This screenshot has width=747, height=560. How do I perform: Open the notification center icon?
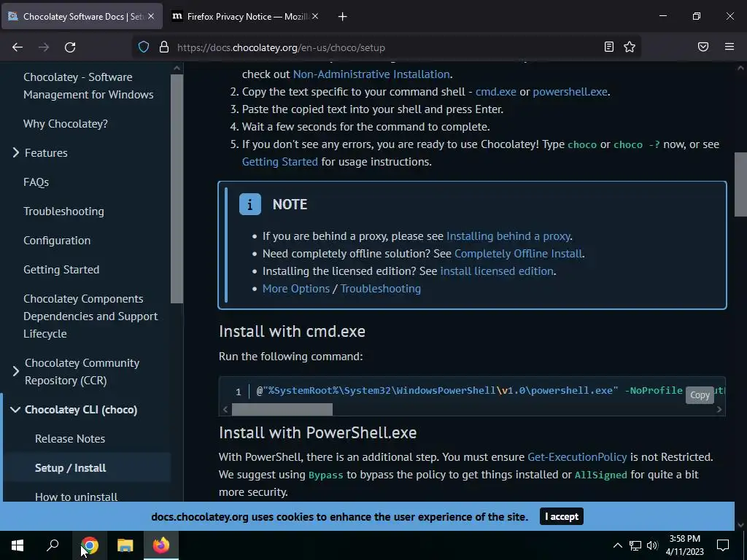click(723, 545)
